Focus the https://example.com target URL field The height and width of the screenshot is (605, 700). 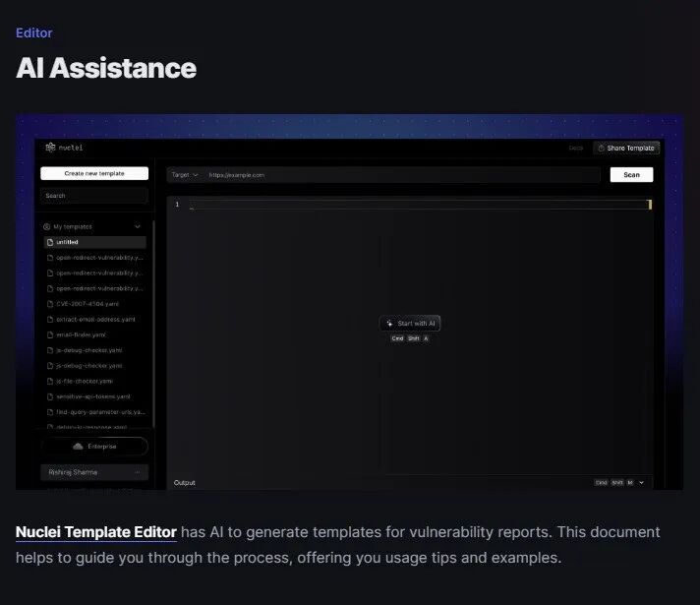click(x=402, y=175)
